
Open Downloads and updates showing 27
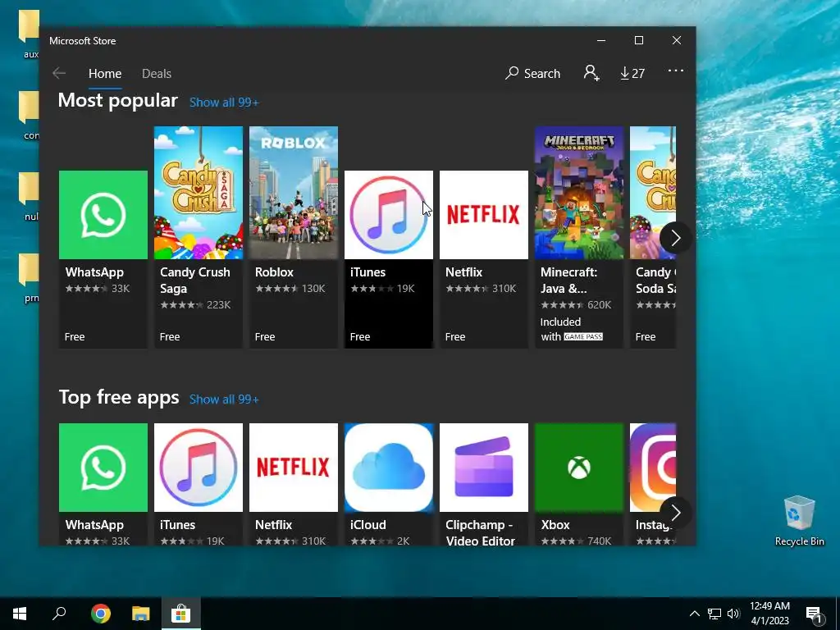632,73
